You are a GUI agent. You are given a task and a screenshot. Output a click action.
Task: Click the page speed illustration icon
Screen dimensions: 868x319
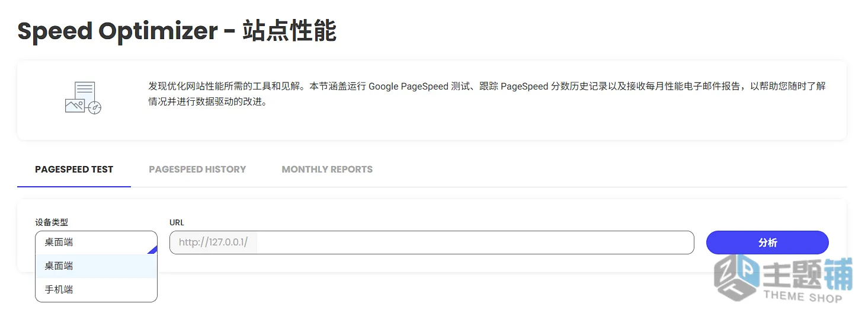(83, 98)
